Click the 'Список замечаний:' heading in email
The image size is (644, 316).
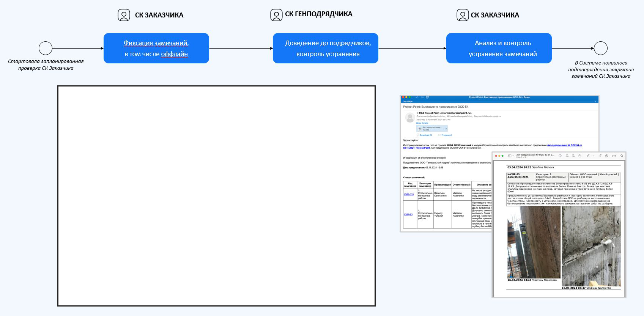pos(414,178)
